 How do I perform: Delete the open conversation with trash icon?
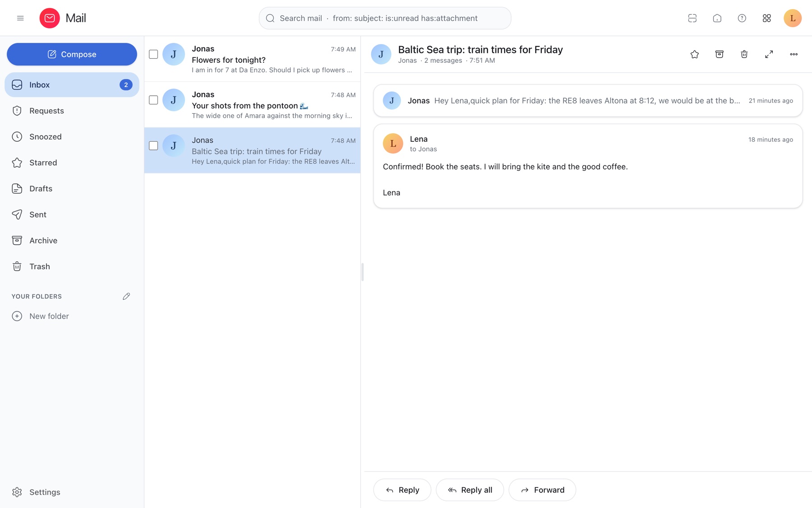[744, 54]
